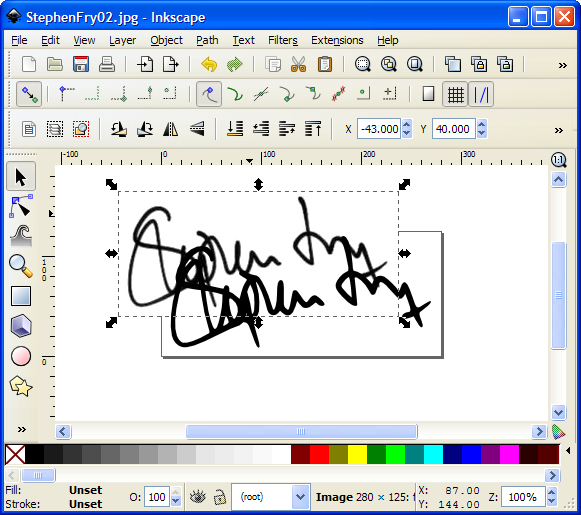Select the Rectangle tool
The image size is (581, 515).
(21, 296)
